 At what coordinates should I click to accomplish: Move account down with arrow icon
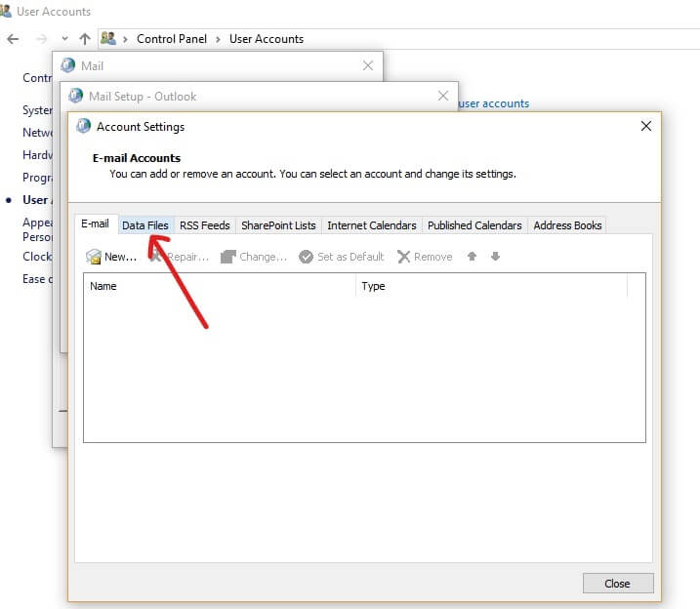[495, 257]
